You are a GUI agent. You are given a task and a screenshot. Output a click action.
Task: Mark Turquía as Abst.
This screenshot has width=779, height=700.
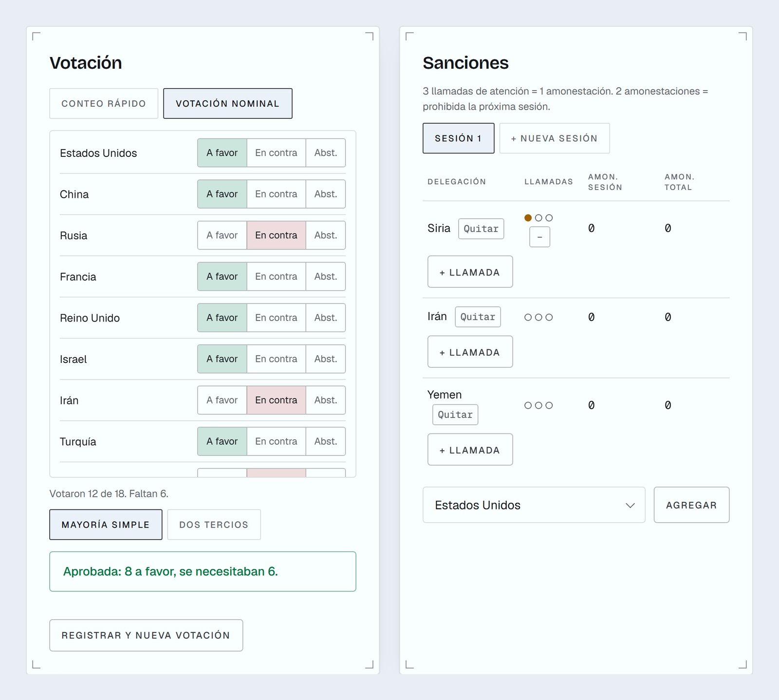(x=325, y=441)
